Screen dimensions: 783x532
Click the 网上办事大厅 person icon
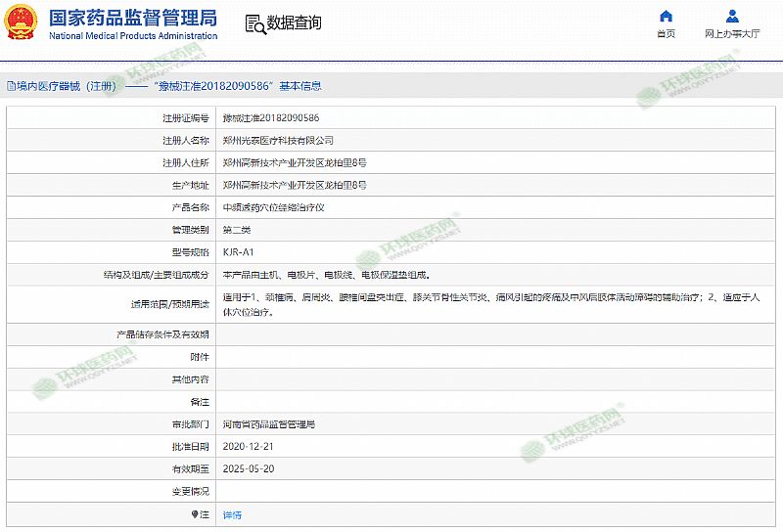pos(732,16)
